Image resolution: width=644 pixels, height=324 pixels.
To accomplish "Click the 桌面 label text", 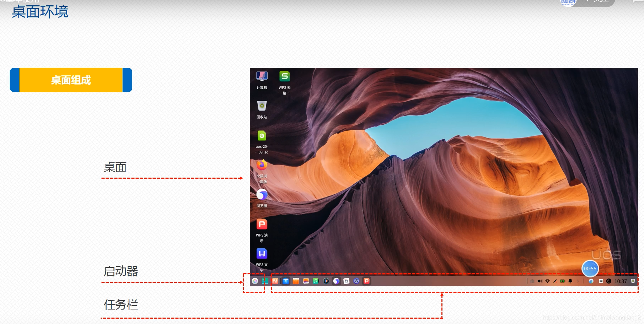I will 115,167.
